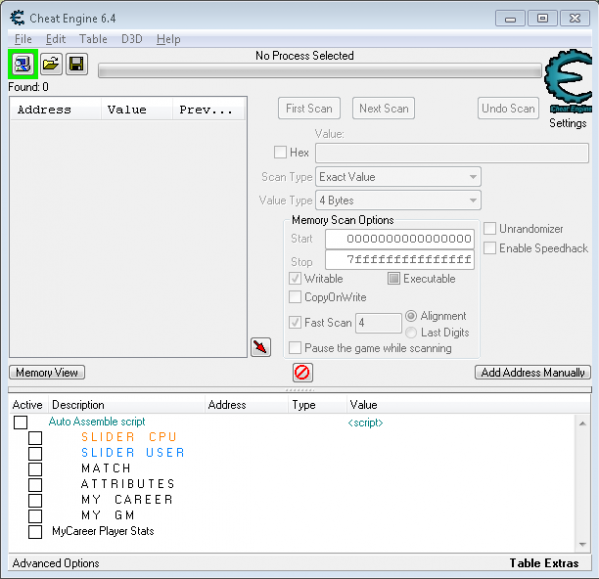Screen dimensions: 599x579
Task: Activate the MY CAREER entry checkbox
Action: pyautogui.click(x=35, y=500)
